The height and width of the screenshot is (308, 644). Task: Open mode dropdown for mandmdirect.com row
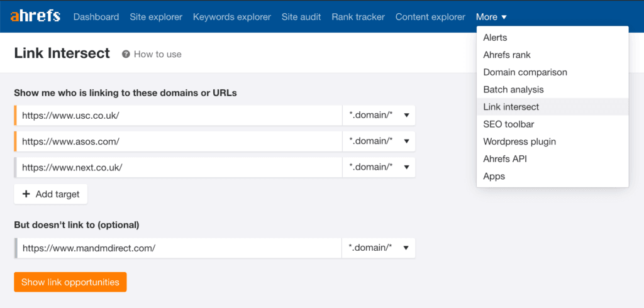(x=379, y=248)
